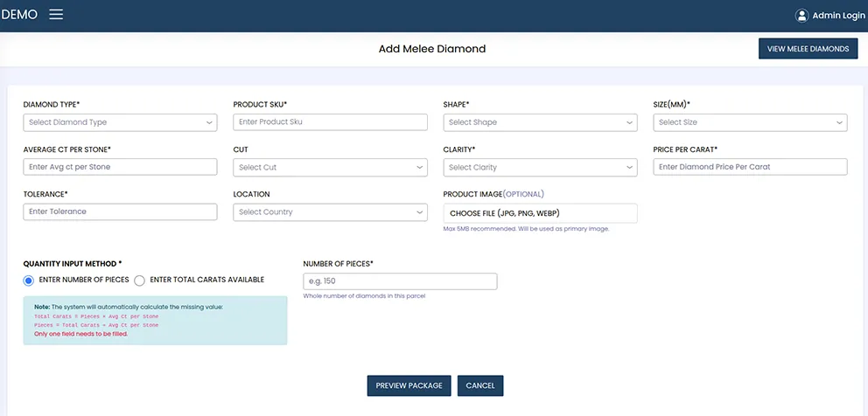Click the Number of Pieces input field
Viewport: 868px width, 416px height.
click(400, 281)
